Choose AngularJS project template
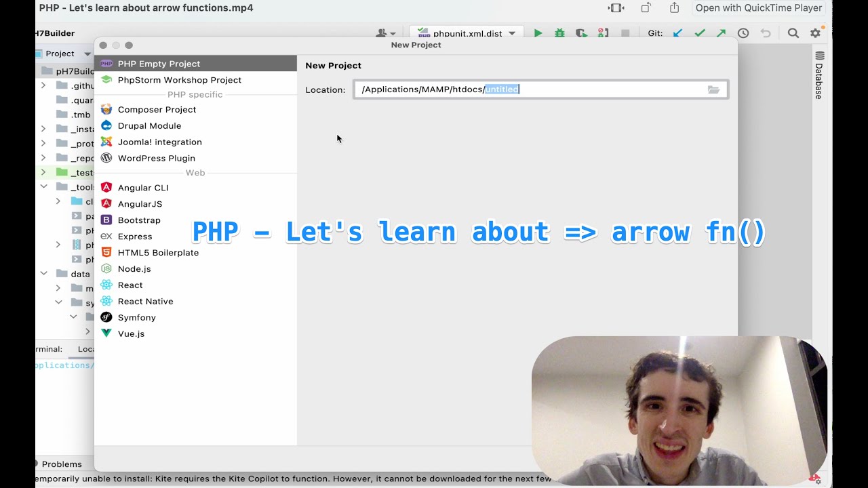This screenshot has width=868, height=488. 195,204
